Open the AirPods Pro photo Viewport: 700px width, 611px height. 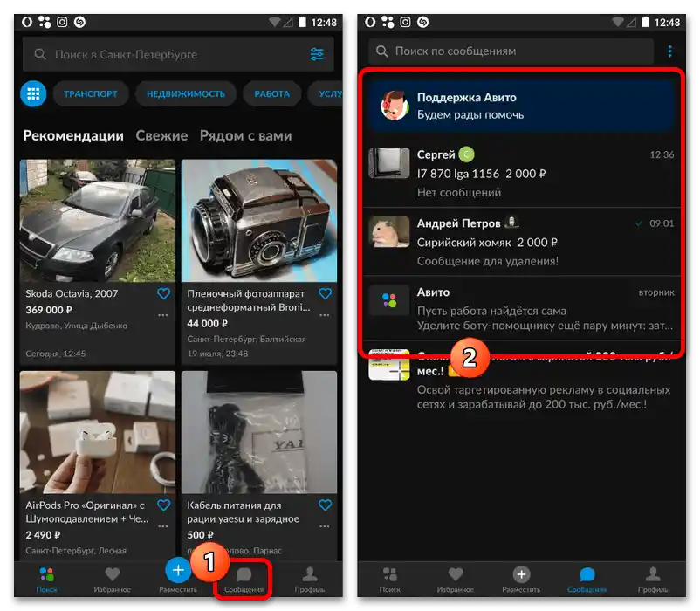tap(98, 432)
